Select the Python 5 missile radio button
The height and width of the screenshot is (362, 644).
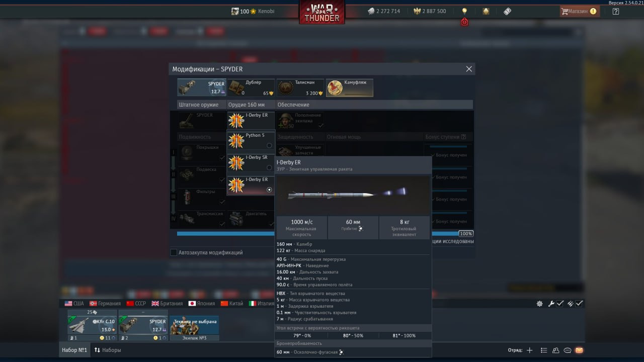[269, 145]
